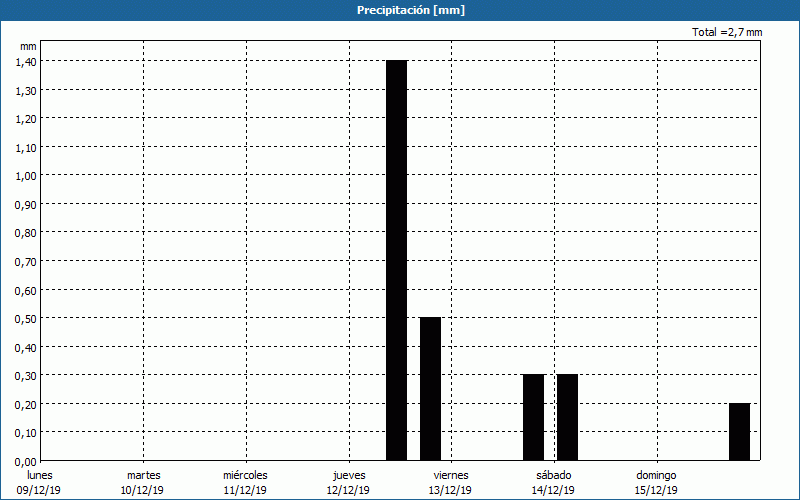800x500 pixels.
Task: Click the 0,60 y-axis value
Action: point(26,291)
